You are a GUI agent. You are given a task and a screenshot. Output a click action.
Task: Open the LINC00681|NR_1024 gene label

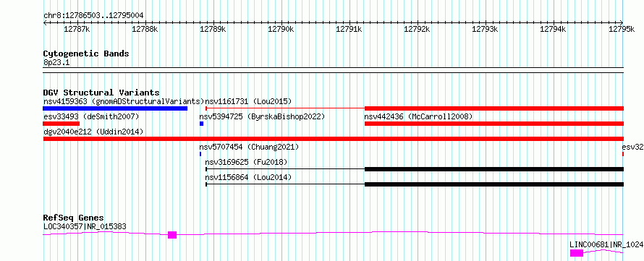tap(606, 244)
